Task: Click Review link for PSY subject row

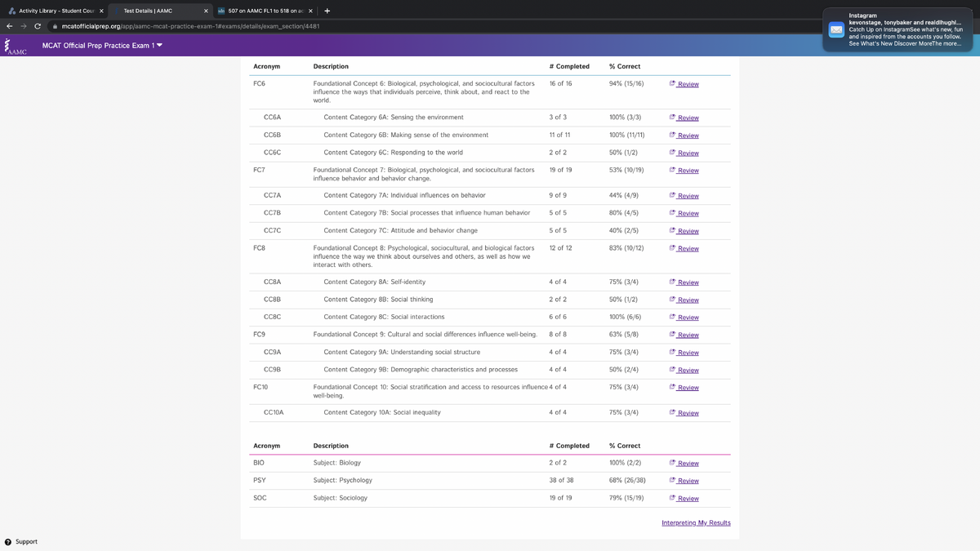Action: coord(684,481)
